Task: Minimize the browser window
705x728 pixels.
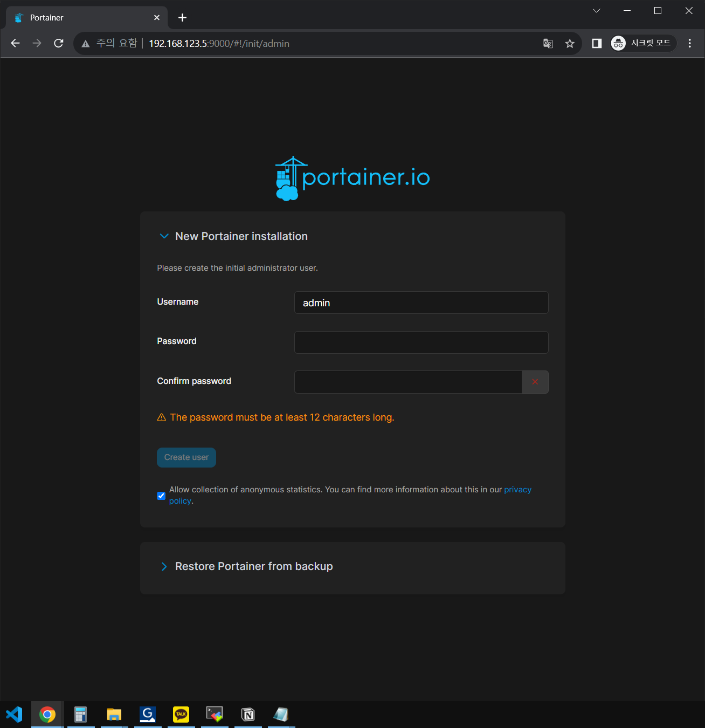Action: [x=627, y=11]
